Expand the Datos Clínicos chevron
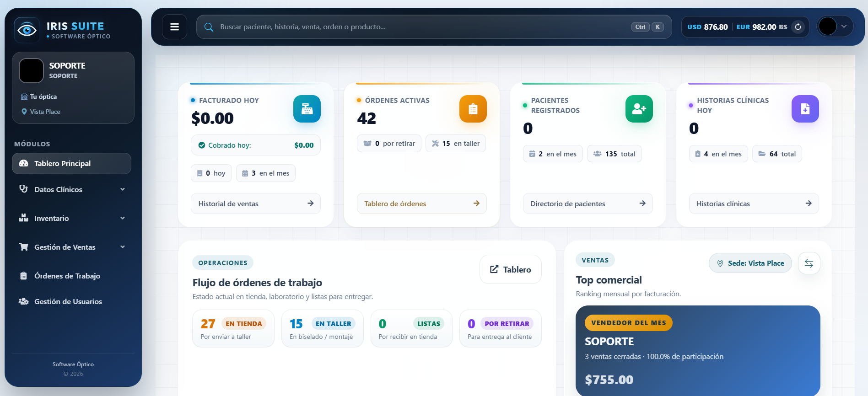 123,189
